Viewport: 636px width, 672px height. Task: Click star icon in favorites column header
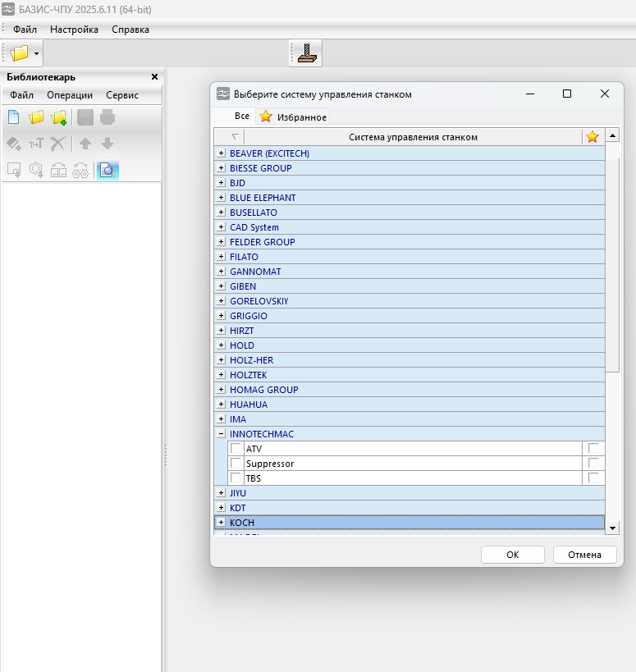[593, 137]
